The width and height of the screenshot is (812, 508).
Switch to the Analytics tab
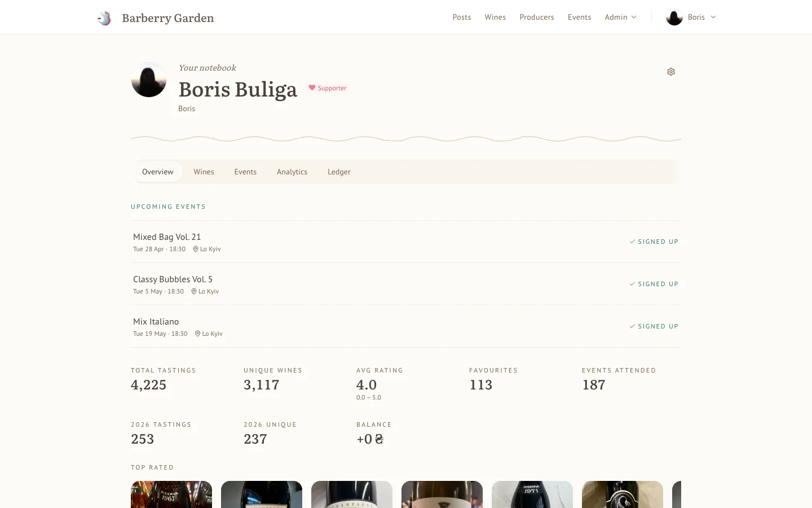coord(292,172)
